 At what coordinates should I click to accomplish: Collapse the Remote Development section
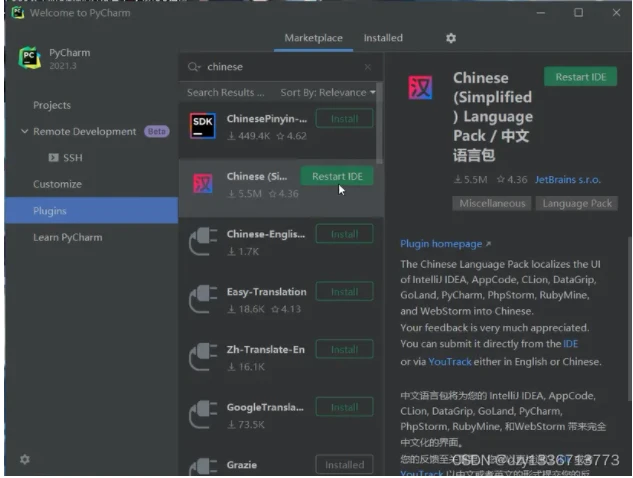tap(25, 132)
